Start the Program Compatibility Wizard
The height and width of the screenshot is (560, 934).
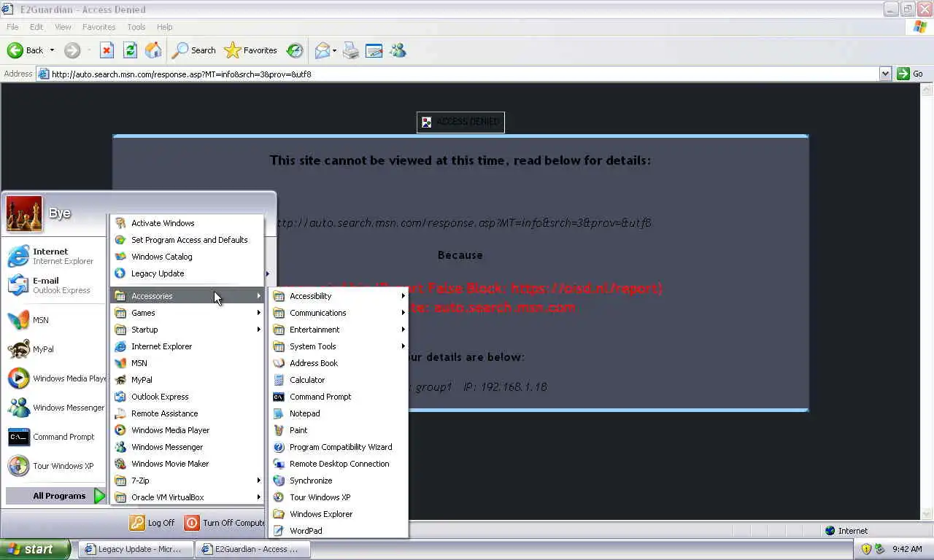[338, 447]
